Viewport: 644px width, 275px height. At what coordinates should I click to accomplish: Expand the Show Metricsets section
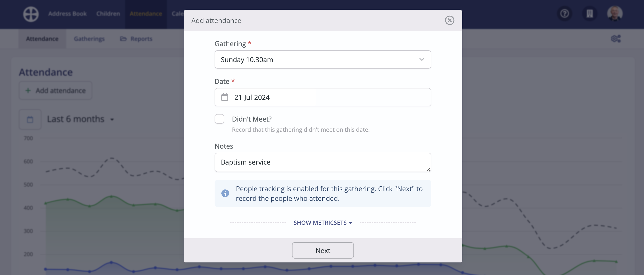coord(322,223)
